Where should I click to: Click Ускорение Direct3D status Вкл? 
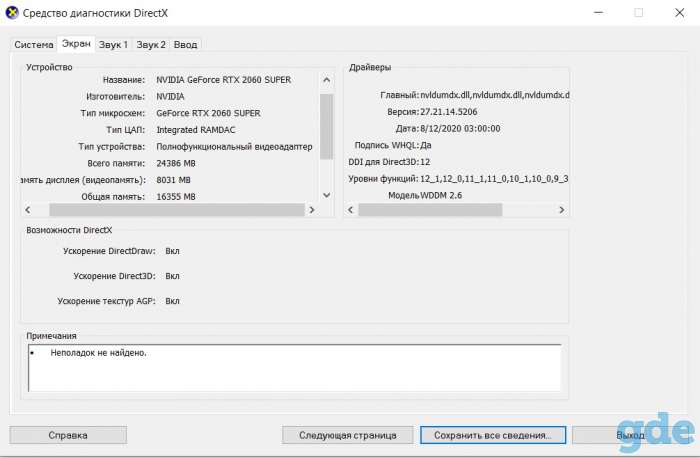click(172, 276)
